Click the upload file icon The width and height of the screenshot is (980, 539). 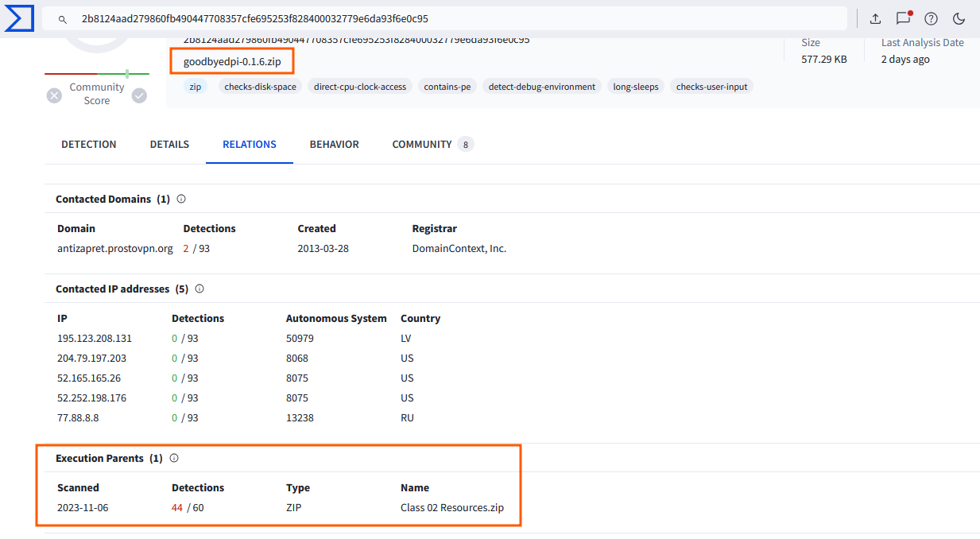click(x=875, y=18)
